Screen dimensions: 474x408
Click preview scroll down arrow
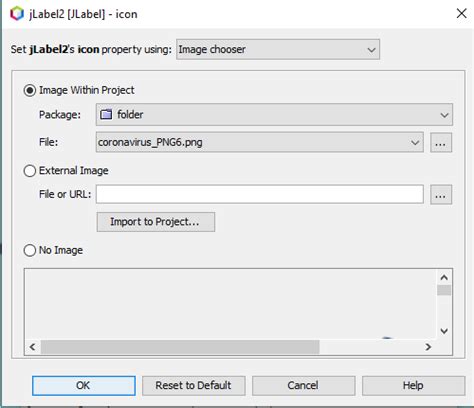[444, 331]
